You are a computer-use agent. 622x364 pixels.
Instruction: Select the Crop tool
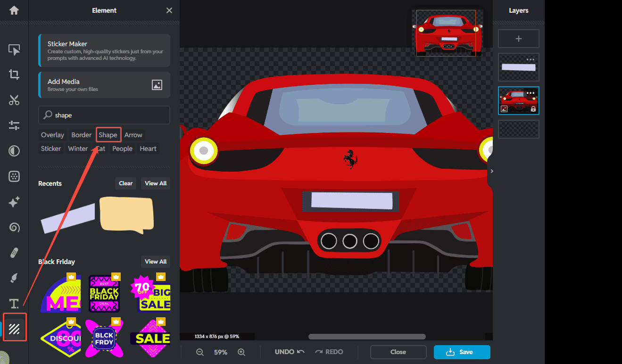point(14,74)
